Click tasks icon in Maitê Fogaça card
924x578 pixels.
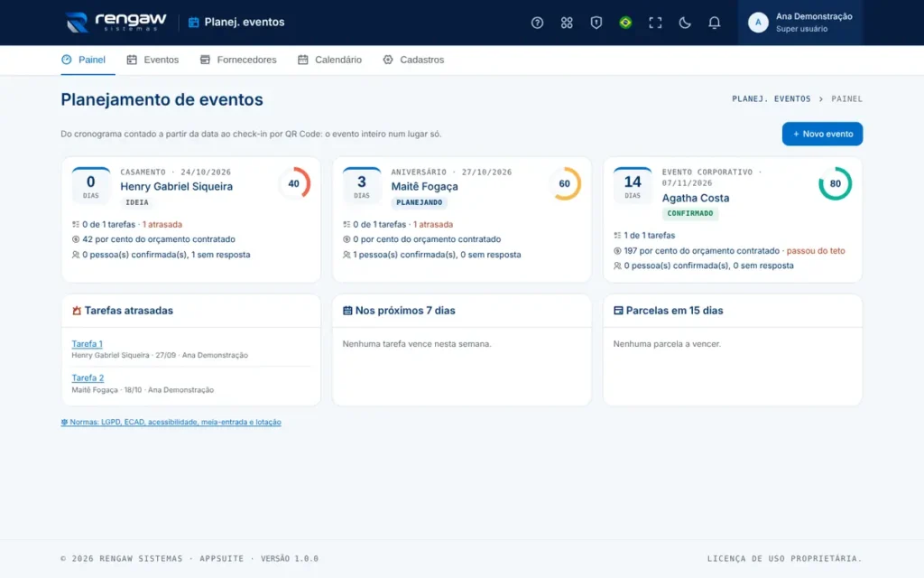click(x=346, y=224)
